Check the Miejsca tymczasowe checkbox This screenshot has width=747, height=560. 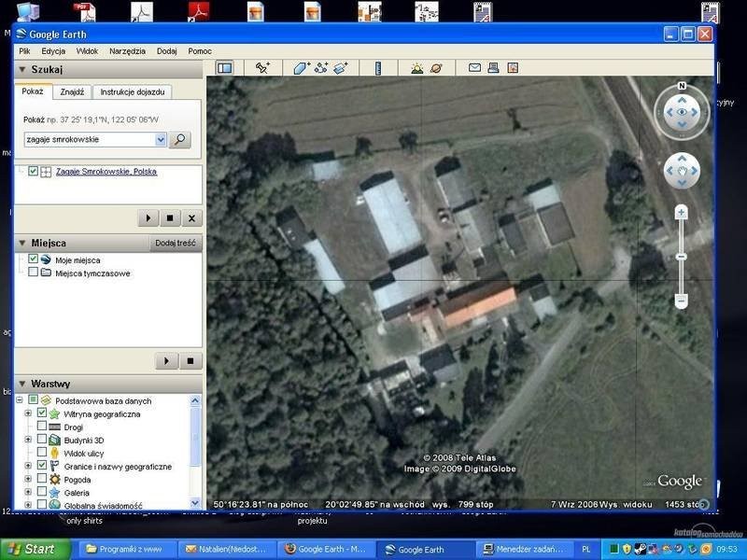click(33, 272)
